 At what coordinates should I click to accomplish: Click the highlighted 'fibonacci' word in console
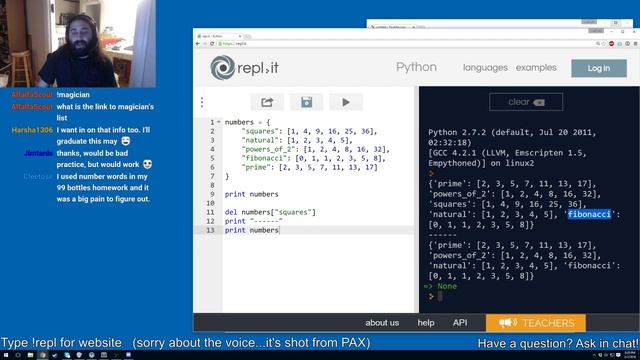589,214
